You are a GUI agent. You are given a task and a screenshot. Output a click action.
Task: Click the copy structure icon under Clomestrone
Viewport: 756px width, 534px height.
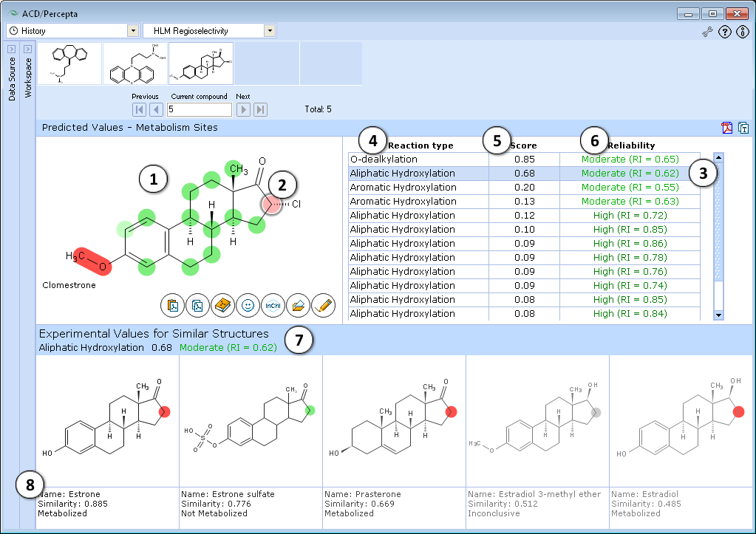197,306
